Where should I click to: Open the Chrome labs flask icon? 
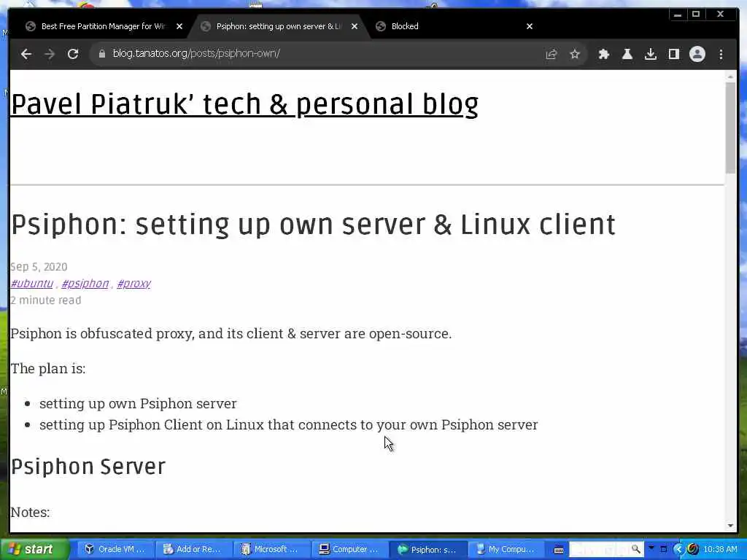point(627,54)
